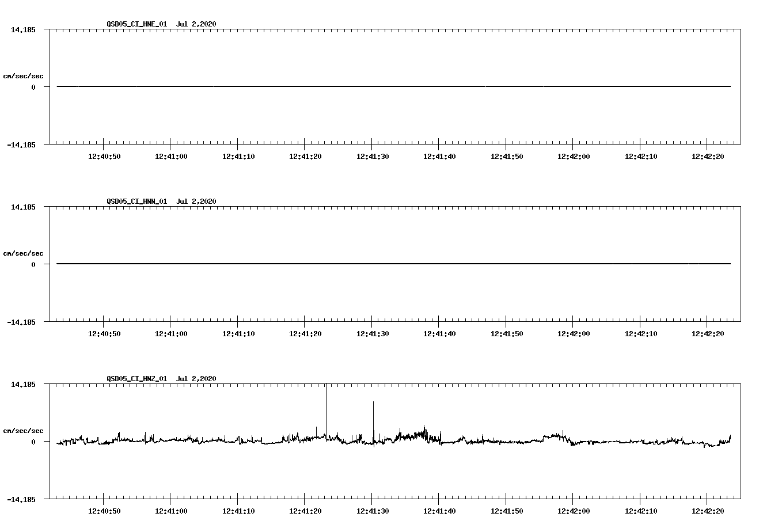This screenshot has width=782, height=532.
Task: Click the 12:41:40 time label under HNN plot
Action: 439,334
